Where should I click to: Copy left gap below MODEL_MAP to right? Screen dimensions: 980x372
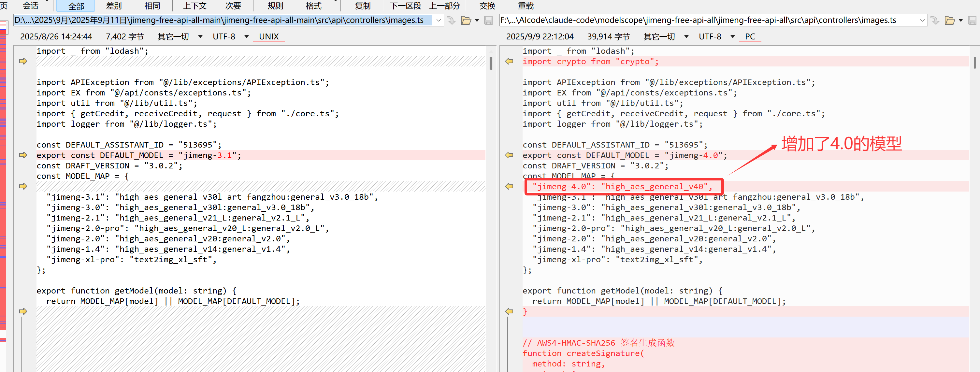(23, 186)
